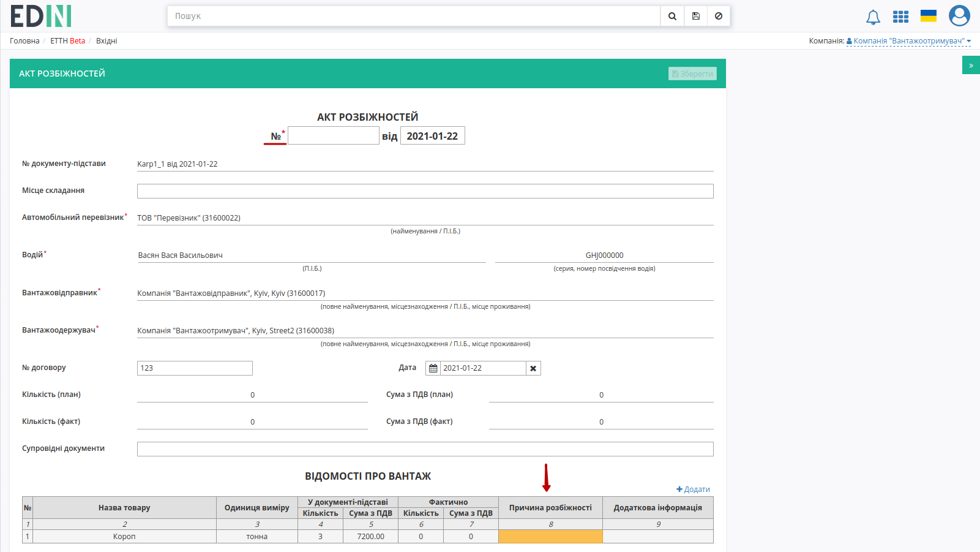This screenshot has height=552, width=980.
Task: Click Додаткова інформація column header
Action: click(658, 508)
